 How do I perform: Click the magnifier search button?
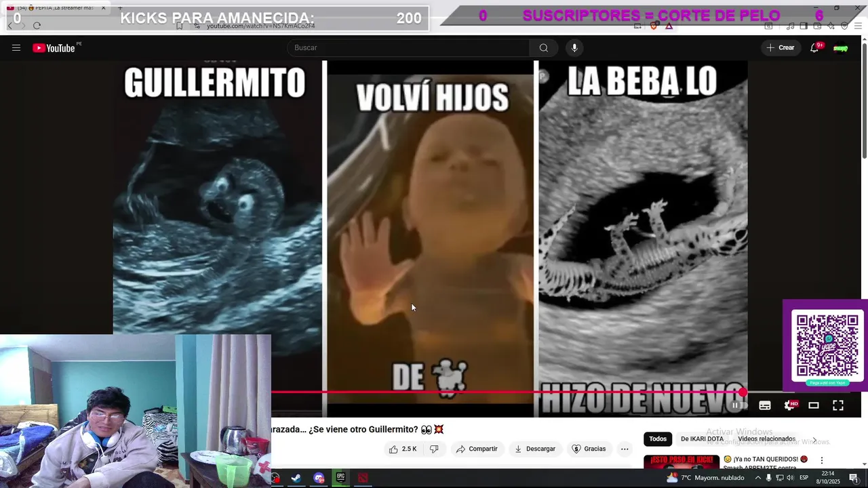pos(544,48)
